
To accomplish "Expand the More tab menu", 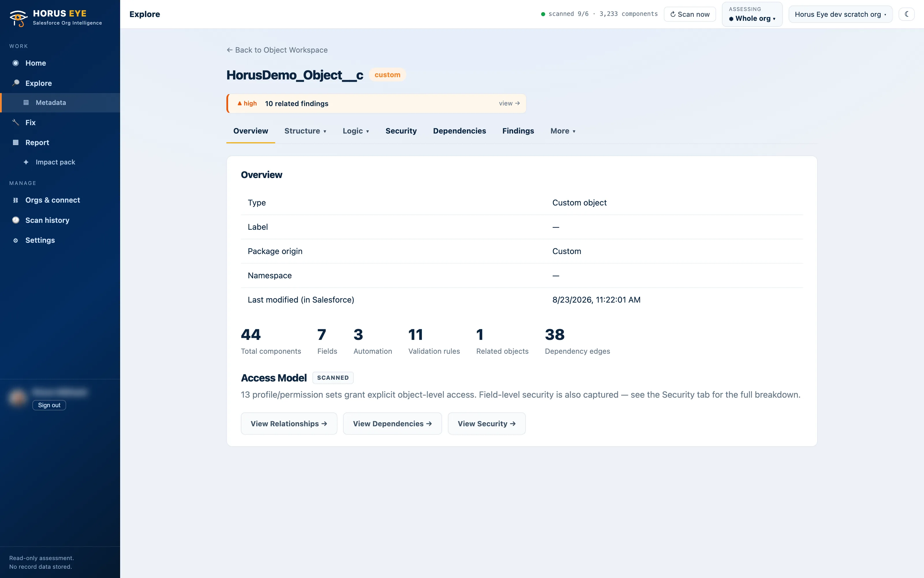I will click(x=563, y=131).
